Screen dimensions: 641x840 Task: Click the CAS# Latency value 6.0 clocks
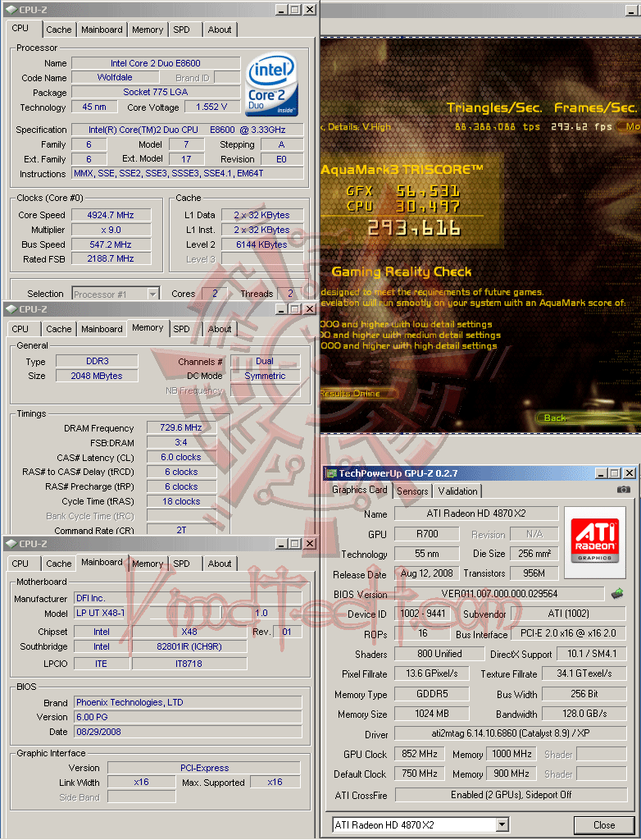181,457
